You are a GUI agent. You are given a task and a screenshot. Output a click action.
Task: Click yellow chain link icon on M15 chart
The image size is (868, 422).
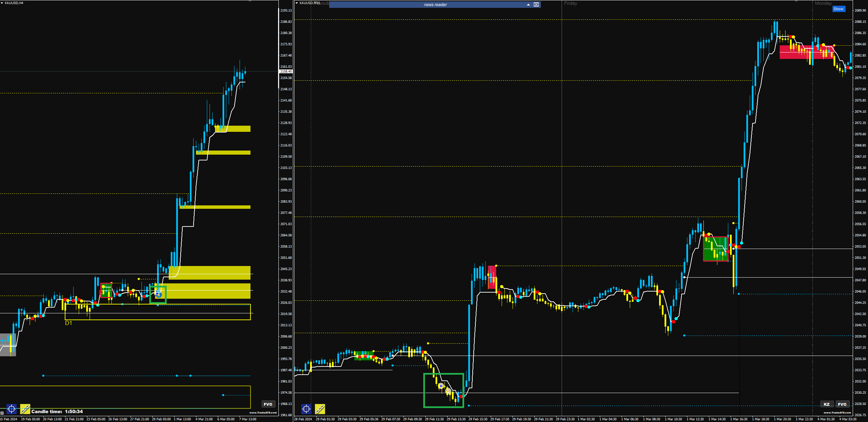[320, 409]
